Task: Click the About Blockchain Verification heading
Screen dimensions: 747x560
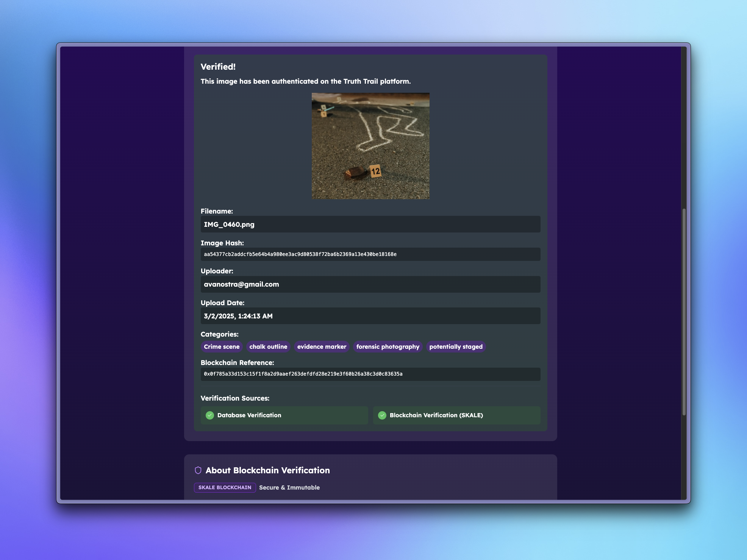Action: point(267,470)
